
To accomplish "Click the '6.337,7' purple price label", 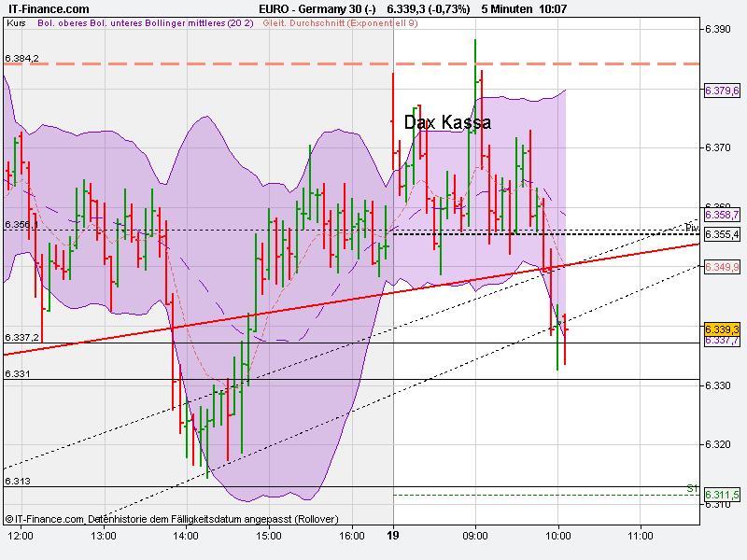I will tap(722, 342).
